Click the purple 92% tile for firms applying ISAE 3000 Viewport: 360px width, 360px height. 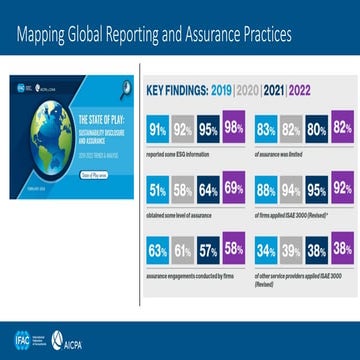point(343,187)
